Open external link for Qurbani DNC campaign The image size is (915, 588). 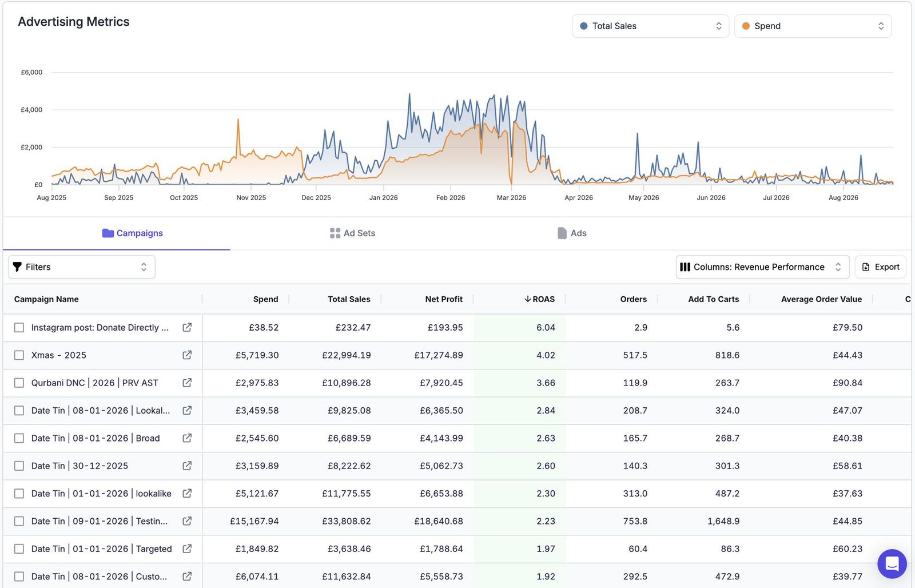click(x=187, y=383)
